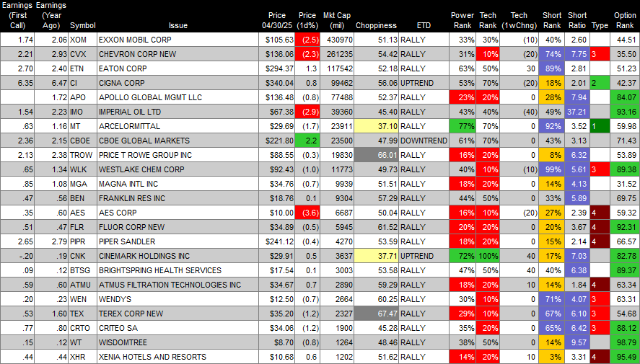The width and height of the screenshot is (640, 364).
Task: Click DOWNTREND in CBOE row
Action: point(424,141)
